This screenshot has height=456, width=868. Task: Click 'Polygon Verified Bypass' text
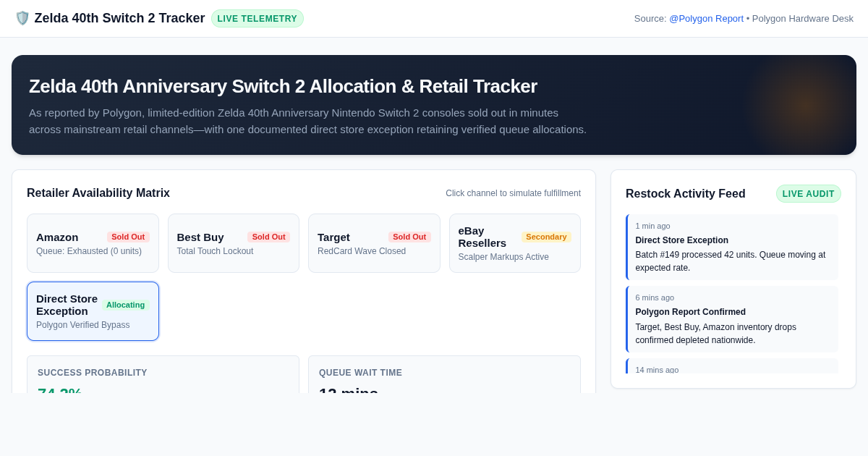[83, 325]
